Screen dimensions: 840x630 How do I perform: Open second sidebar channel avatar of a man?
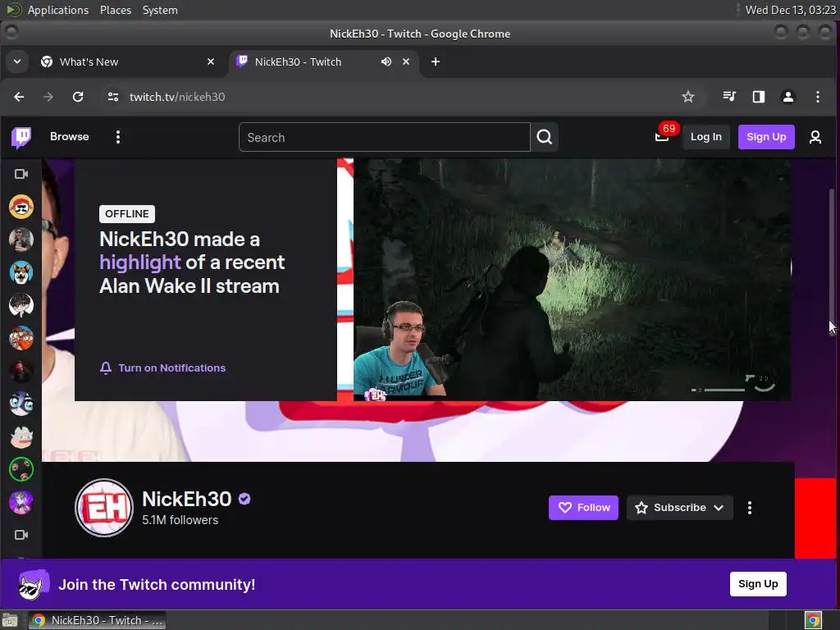point(21,240)
